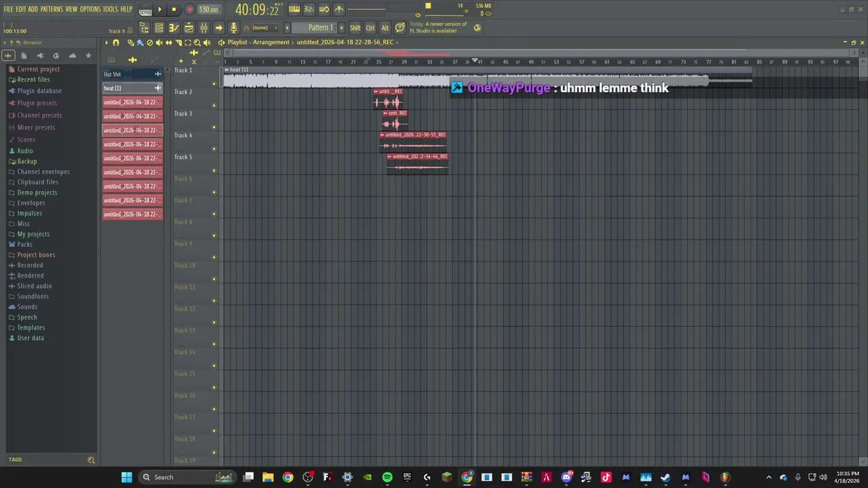
Task: Expand Recent files in browser
Action: (33, 79)
